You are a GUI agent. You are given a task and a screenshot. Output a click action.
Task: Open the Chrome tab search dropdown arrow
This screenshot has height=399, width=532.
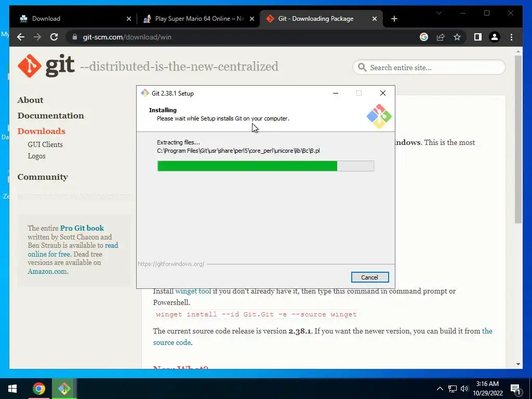[x=439, y=13]
